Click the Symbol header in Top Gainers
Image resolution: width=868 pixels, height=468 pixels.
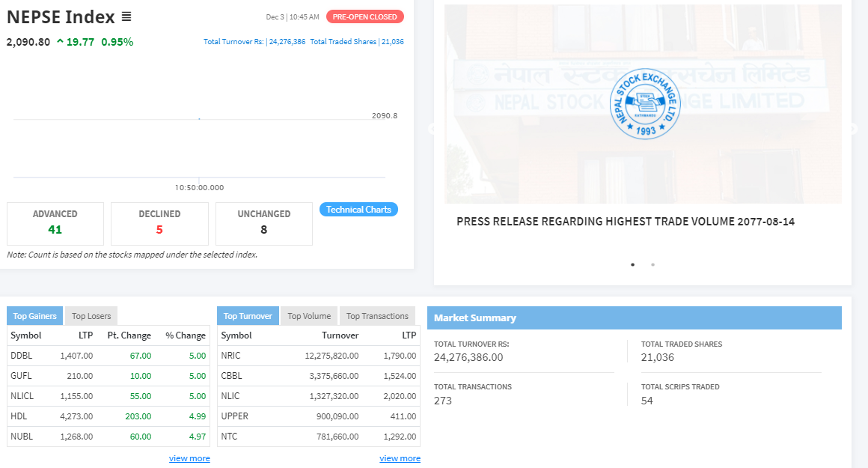(26, 335)
